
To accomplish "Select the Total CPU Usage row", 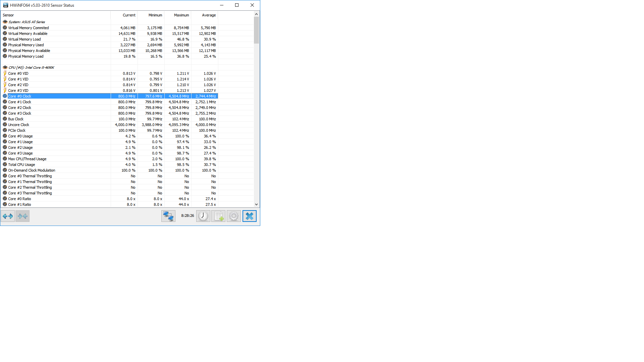I will pyautogui.click(x=21, y=165).
